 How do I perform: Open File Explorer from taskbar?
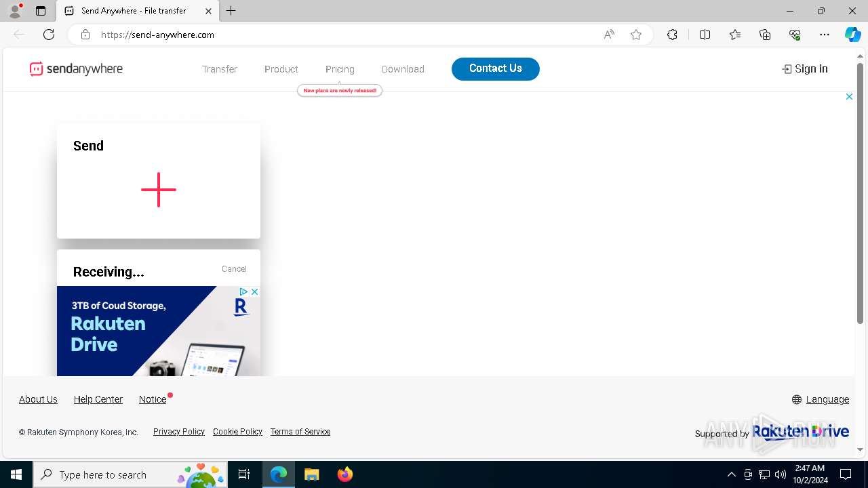pyautogui.click(x=312, y=474)
